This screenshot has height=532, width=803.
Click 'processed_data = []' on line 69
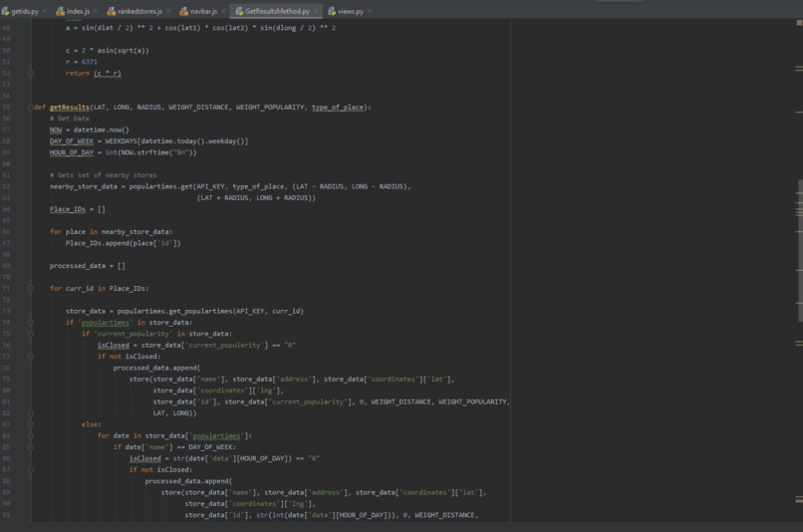87,266
